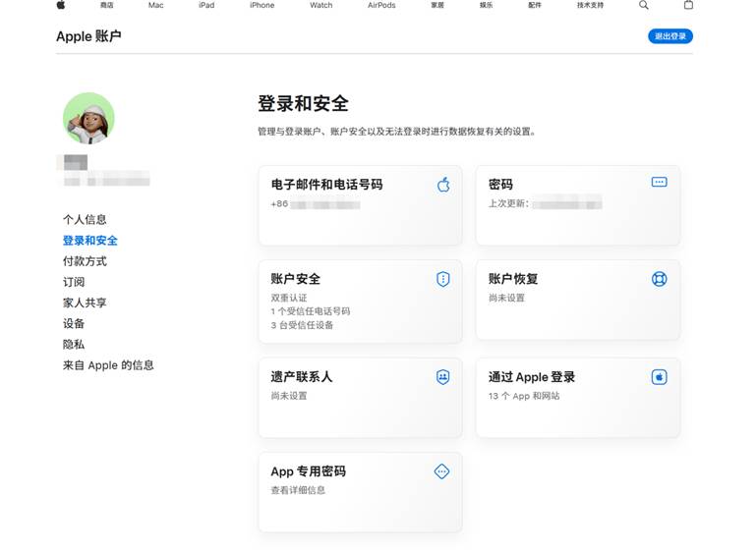Open 商店 in the top navigation
Image resolution: width=756 pixels, height=552 pixels.
tap(107, 5)
